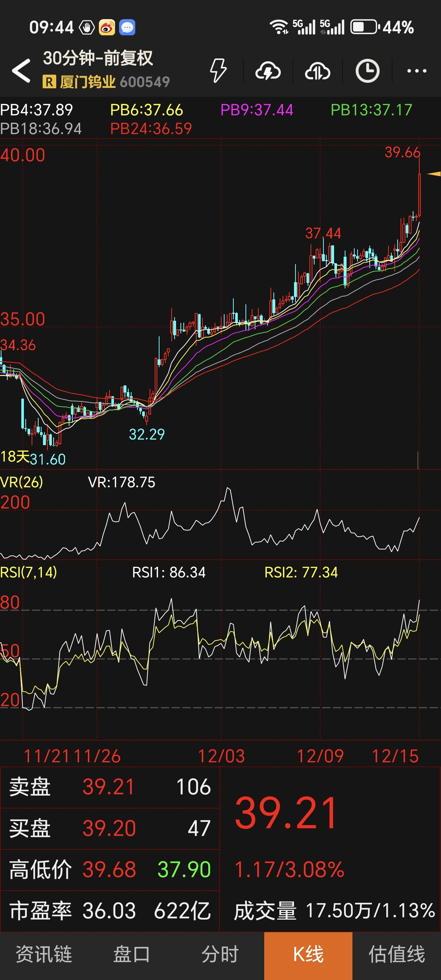Tap the 11/21 date label
This screenshot has height=980, width=441.
[x=47, y=756]
